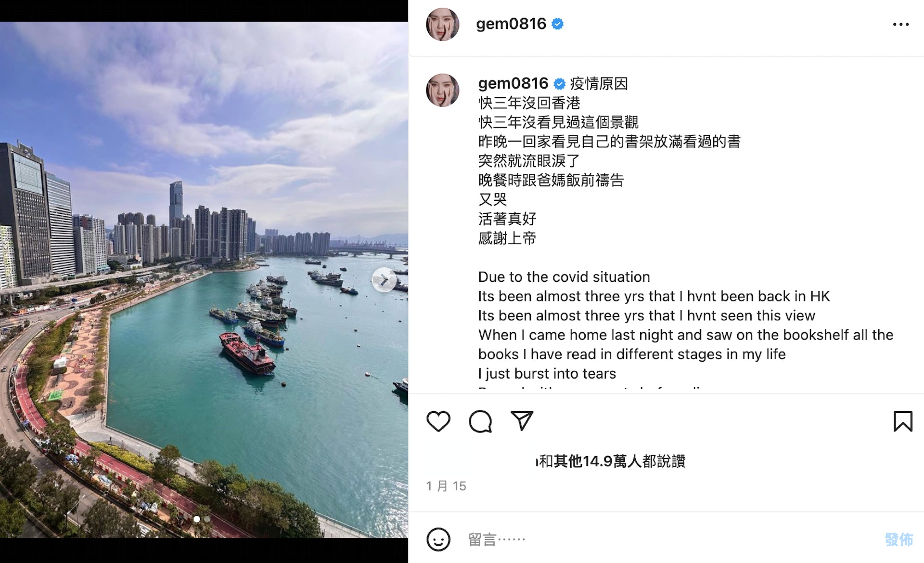Open the three-dot more options menu
The width and height of the screenshot is (924, 563).
point(901,24)
